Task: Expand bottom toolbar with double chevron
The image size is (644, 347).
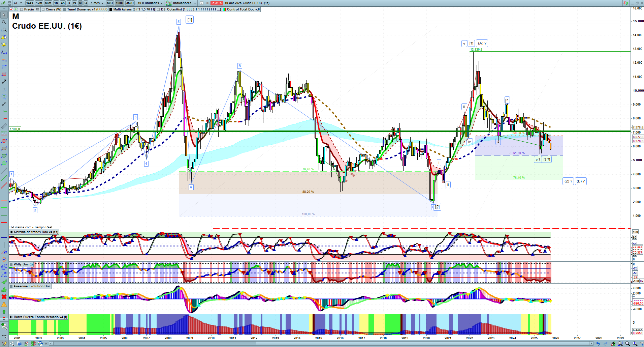Action: click(x=46, y=344)
